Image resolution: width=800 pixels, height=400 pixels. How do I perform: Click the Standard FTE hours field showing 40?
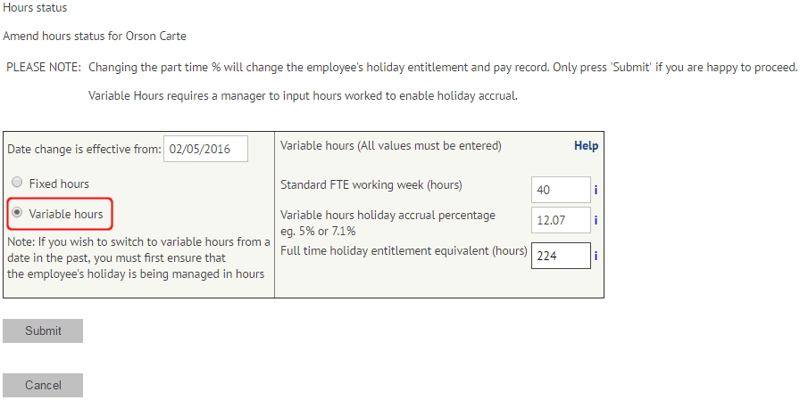pos(561,190)
